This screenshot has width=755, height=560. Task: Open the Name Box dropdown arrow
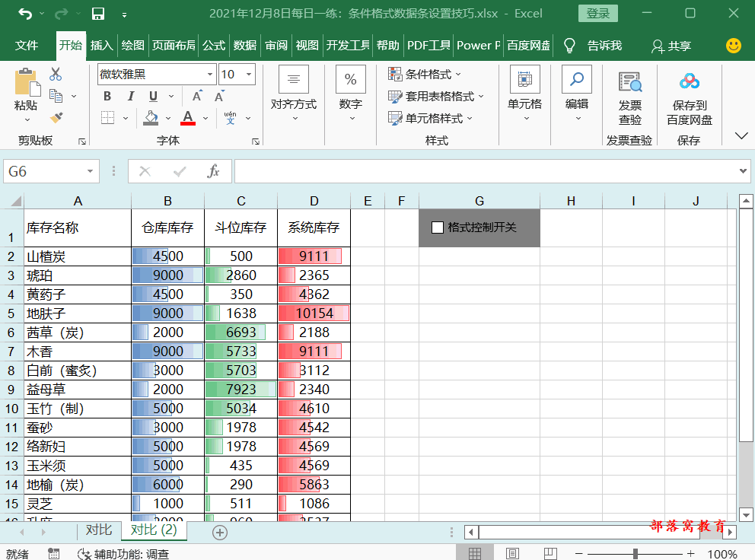pyautogui.click(x=90, y=171)
